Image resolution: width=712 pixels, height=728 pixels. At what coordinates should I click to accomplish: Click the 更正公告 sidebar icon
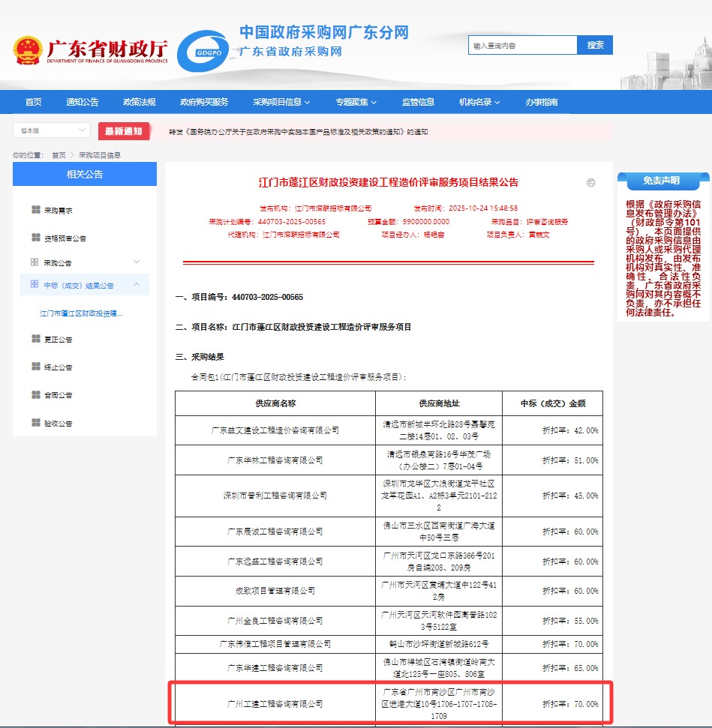(35, 339)
